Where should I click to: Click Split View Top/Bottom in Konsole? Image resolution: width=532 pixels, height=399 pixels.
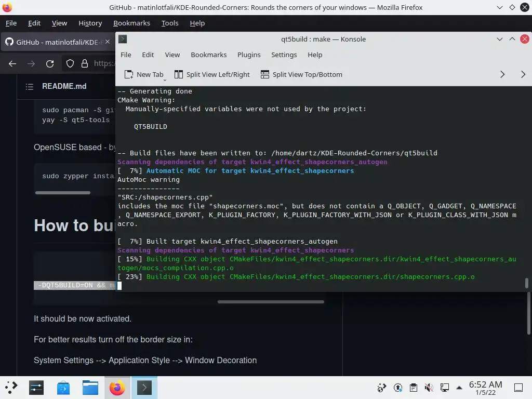[x=301, y=74]
